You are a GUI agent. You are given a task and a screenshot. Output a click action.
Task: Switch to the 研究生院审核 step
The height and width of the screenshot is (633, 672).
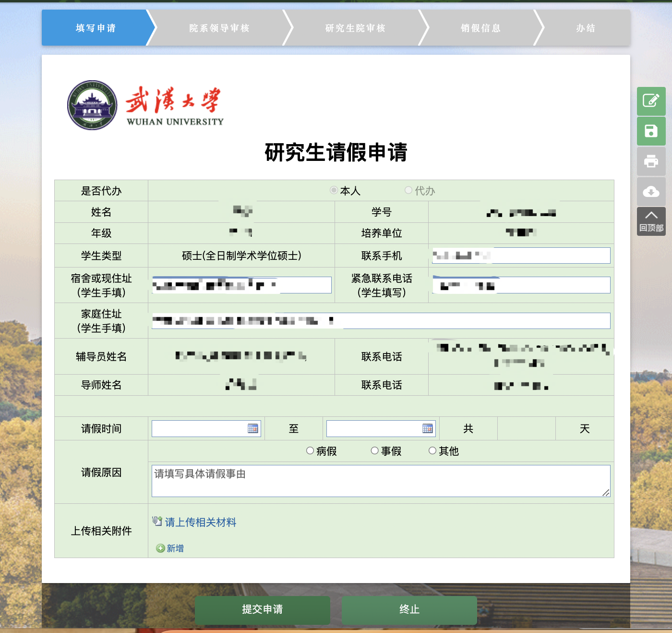(x=355, y=28)
